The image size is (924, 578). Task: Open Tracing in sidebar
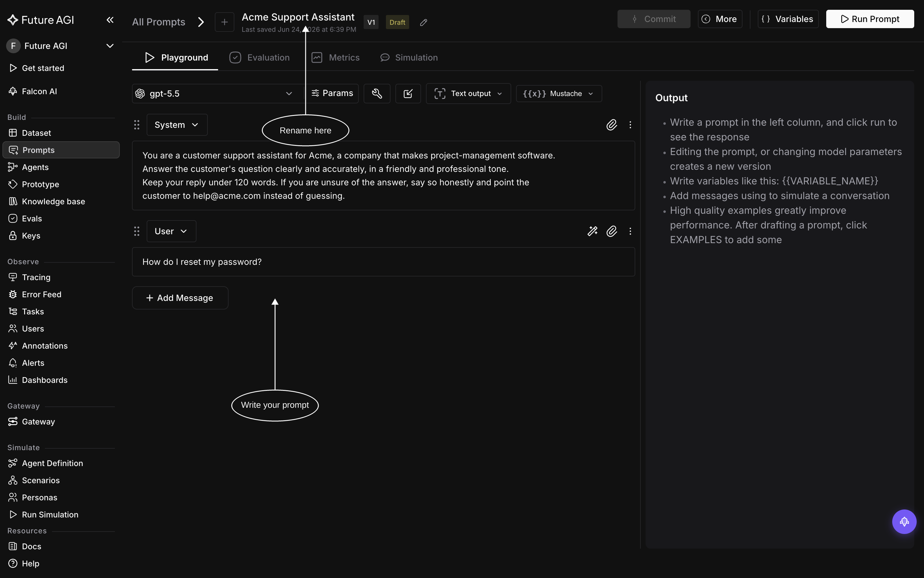click(x=61, y=278)
